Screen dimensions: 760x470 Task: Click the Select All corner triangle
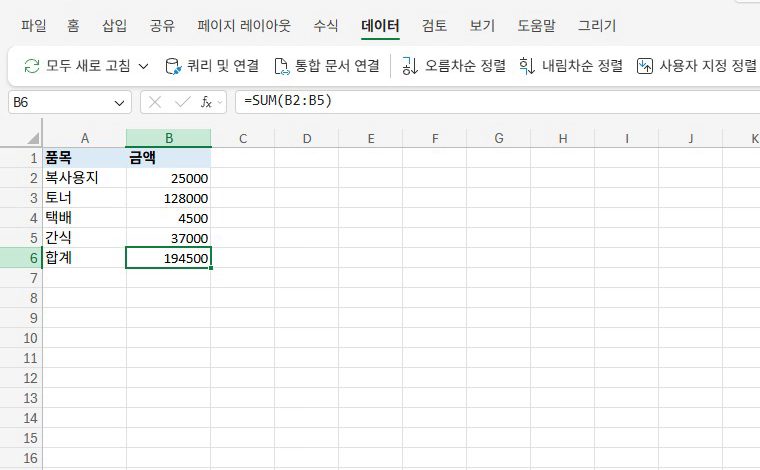coord(32,139)
